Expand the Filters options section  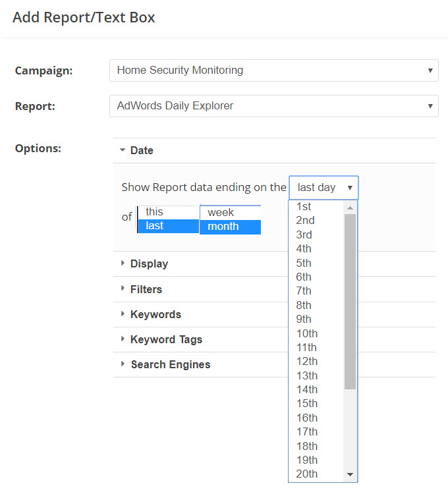click(146, 289)
